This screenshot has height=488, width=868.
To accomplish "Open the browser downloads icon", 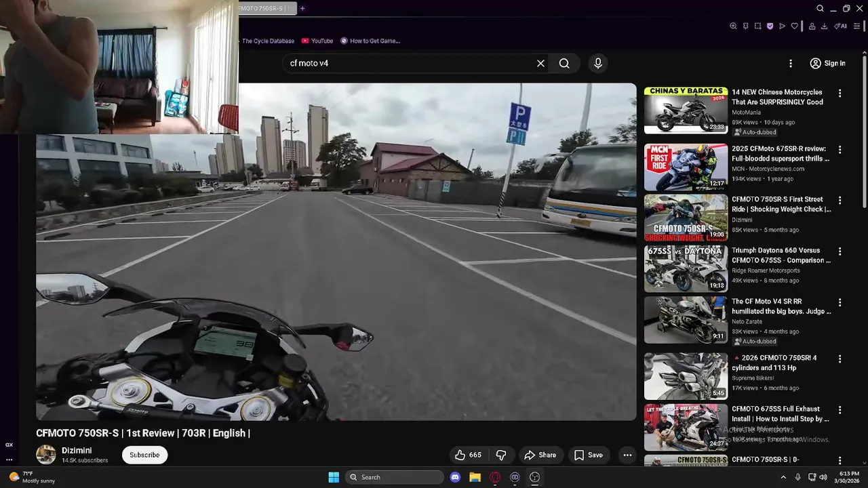I will tap(824, 26).
